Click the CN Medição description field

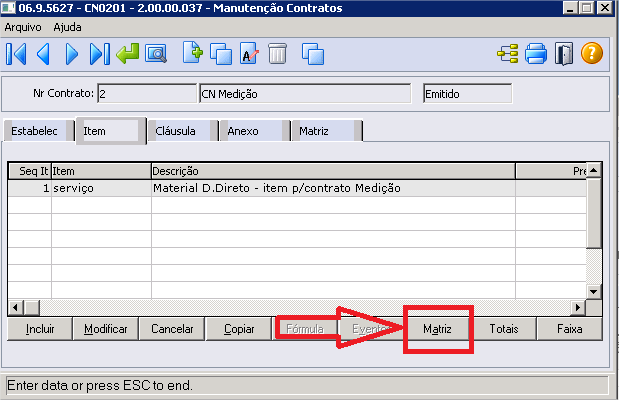pos(305,94)
